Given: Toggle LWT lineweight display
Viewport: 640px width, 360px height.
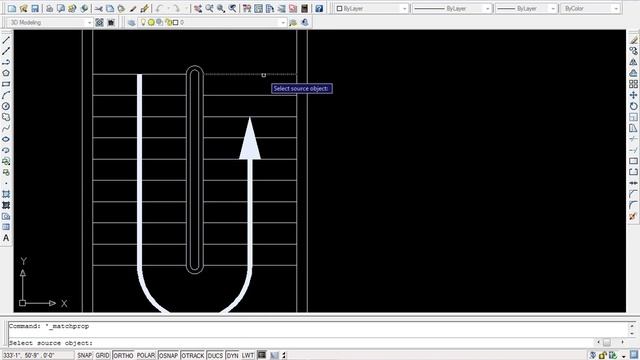Looking at the screenshot, I should (x=247, y=356).
